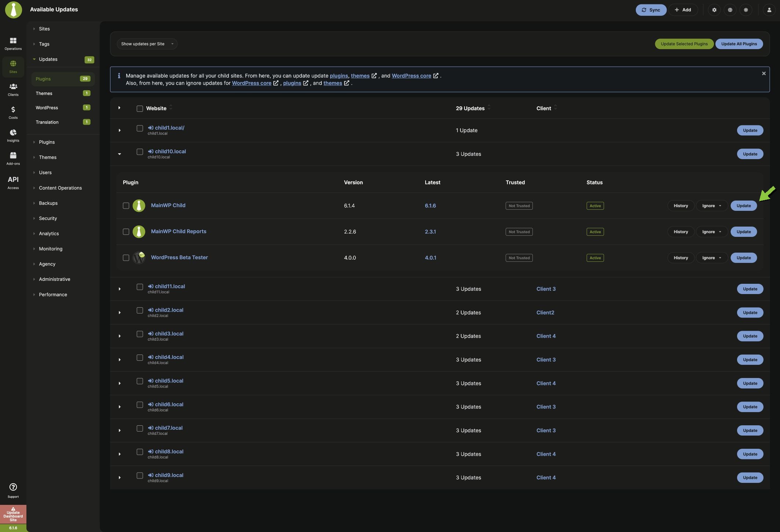Click the Update Dashboard Site warning badge
The height and width of the screenshot is (532, 780).
[13, 514]
